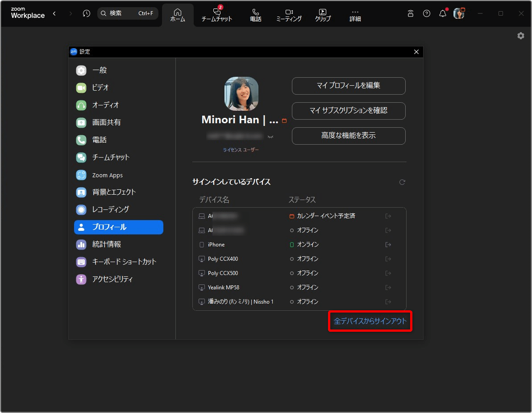The image size is (532, 413).
Task: Open the 詳細 more menu
Action: pos(355,15)
